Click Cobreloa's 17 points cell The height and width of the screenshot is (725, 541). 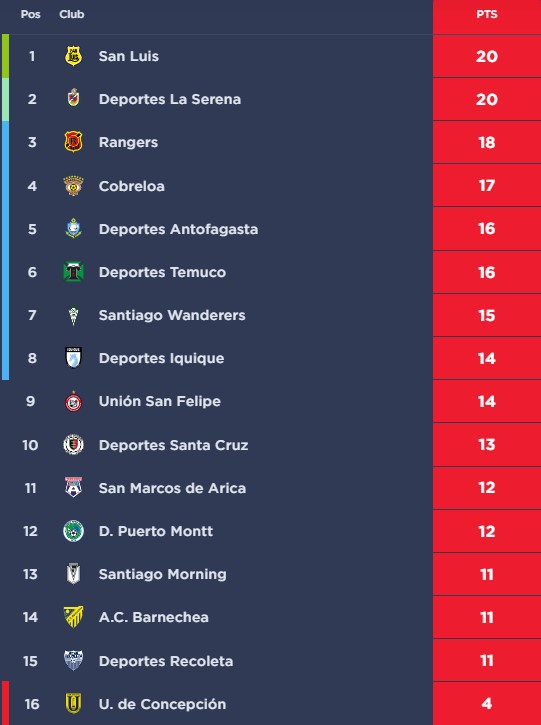[487, 186]
